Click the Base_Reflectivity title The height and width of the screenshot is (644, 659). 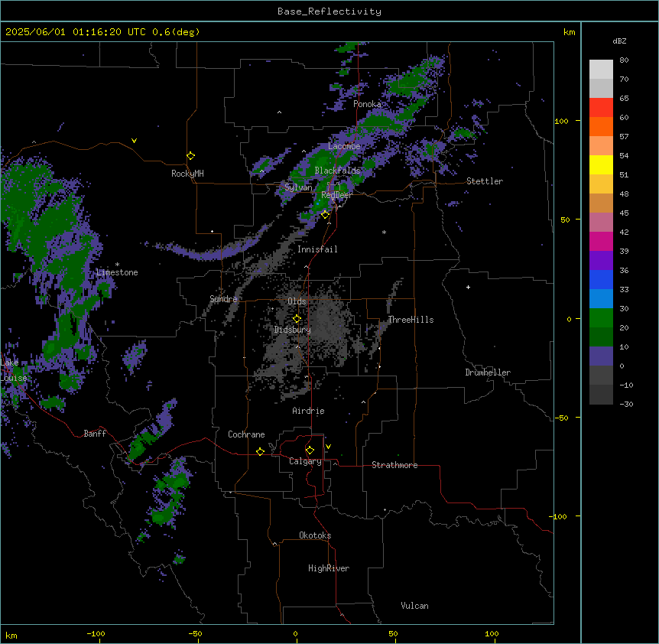click(329, 11)
